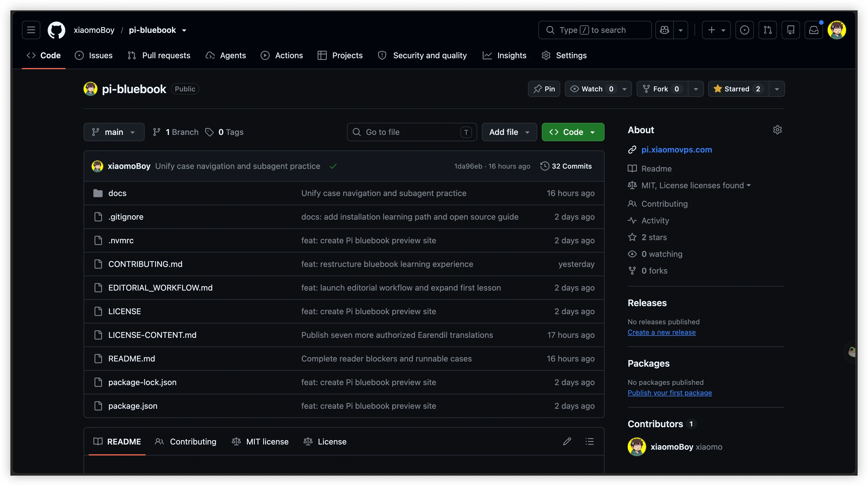Open the LICENSE-CONTENT.md file
Image resolution: width=868 pixels, height=486 pixels.
pyautogui.click(x=152, y=335)
